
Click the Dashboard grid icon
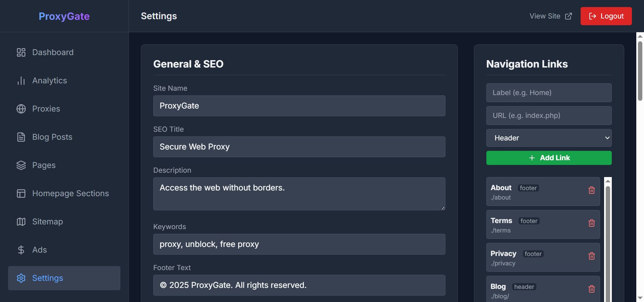click(21, 52)
